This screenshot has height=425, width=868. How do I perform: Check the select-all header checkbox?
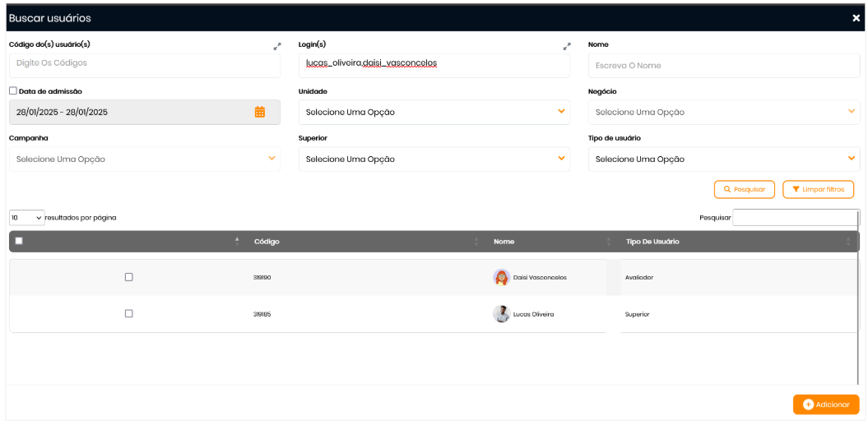19,241
